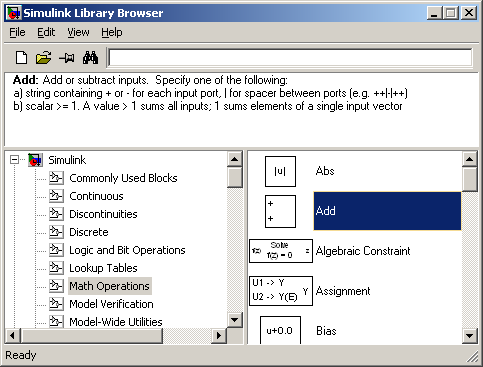Click the Add block description text

point(210,93)
